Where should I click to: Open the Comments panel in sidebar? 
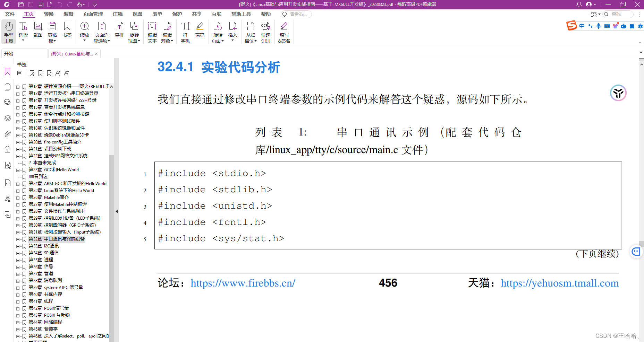[x=7, y=102]
